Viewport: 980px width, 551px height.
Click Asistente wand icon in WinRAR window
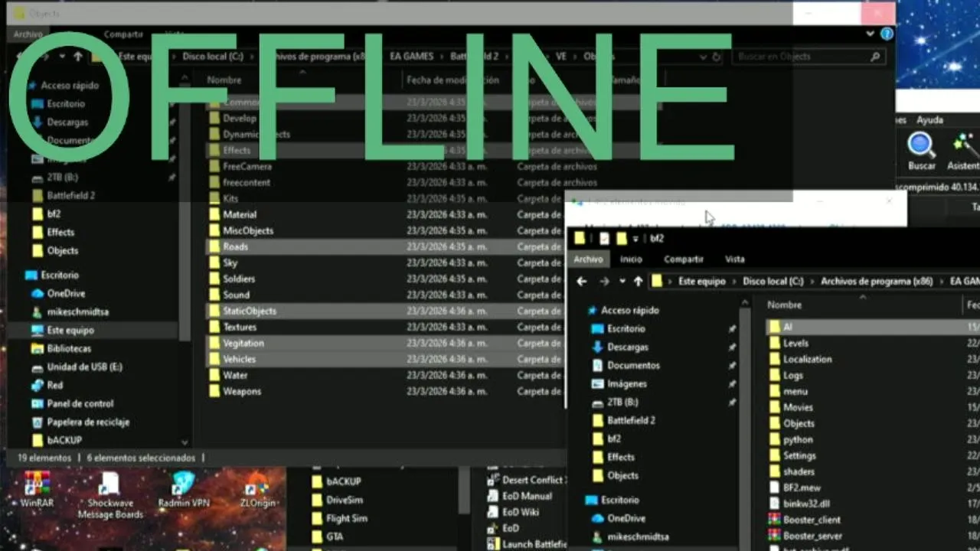click(965, 145)
